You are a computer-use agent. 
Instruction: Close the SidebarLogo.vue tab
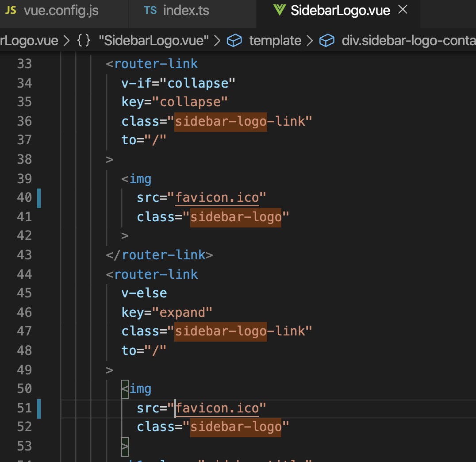point(403,10)
